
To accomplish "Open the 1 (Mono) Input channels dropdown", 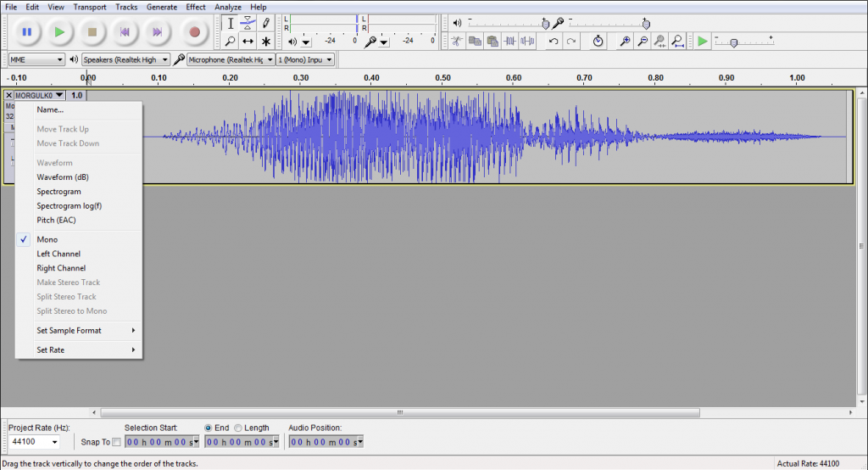I will pos(305,59).
